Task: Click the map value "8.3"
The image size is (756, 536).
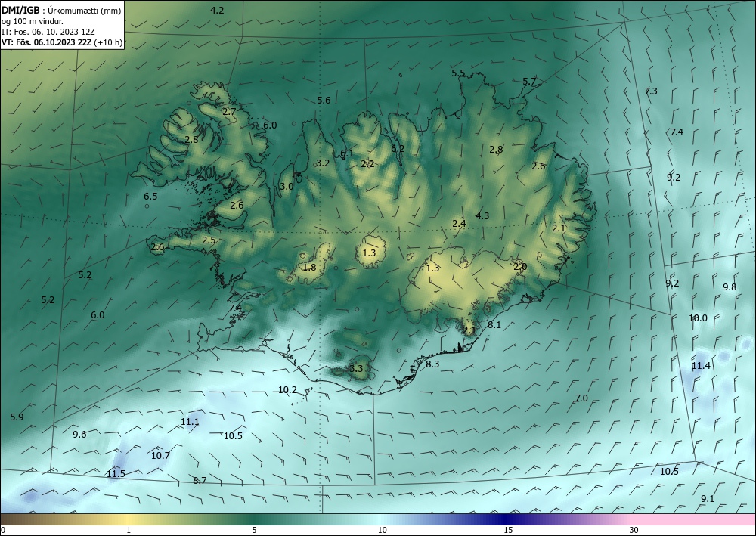Action: tap(432, 364)
